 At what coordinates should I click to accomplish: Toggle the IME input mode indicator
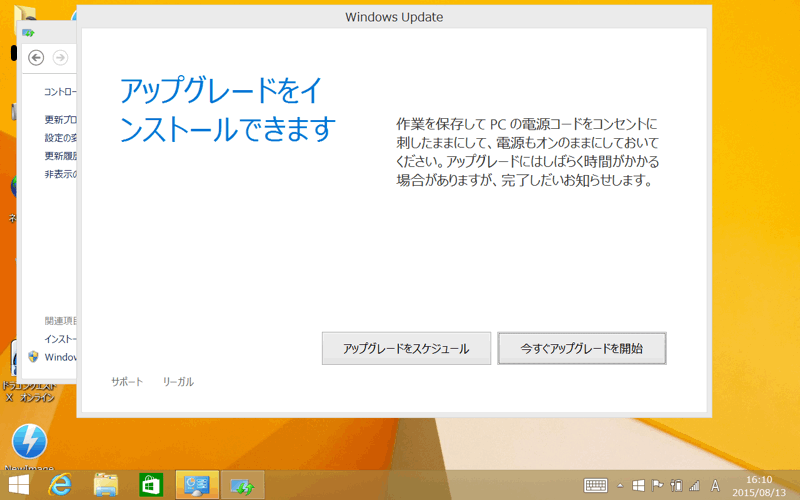click(715, 485)
